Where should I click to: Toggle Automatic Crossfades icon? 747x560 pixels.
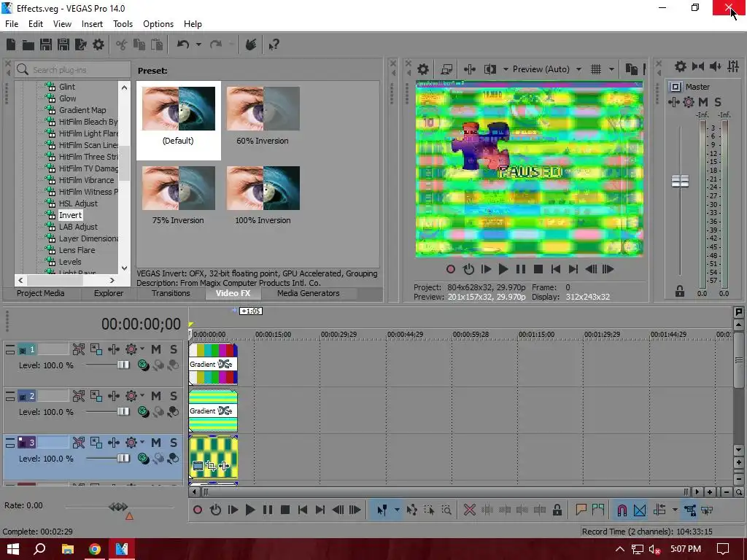[x=640, y=510]
